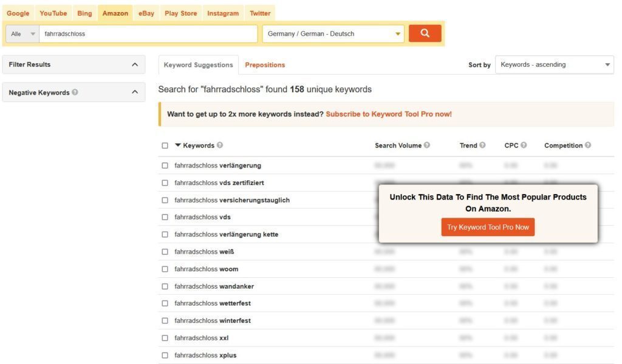622x364 pixels.
Task: Click Subscribe to Keyword Tool Pro now link
Action: (389, 114)
